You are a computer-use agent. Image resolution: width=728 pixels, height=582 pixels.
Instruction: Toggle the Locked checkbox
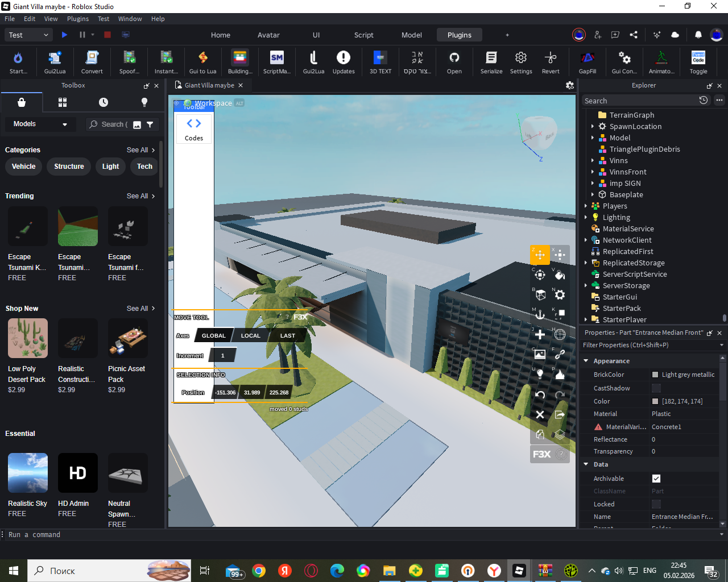pos(656,504)
